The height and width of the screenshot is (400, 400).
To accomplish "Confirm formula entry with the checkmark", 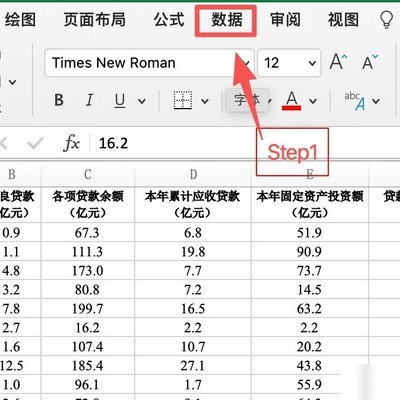I will 35,143.
